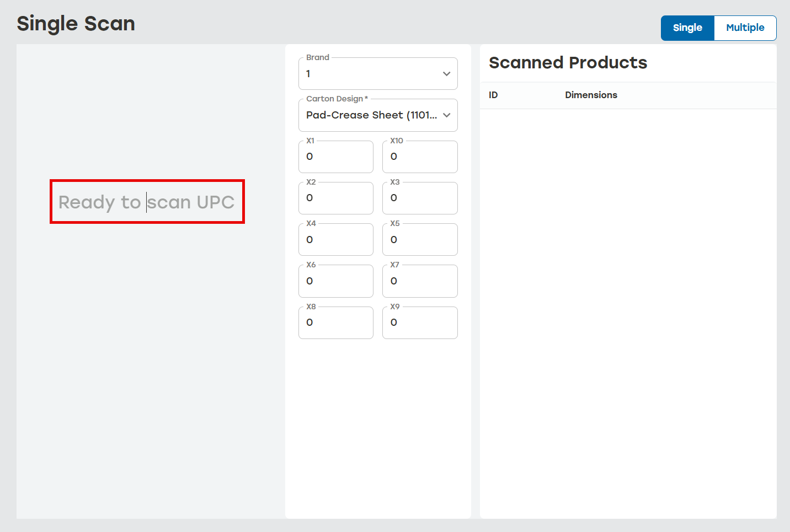Expand the Carton Design dropdown
Viewport: 790px width, 532px height.
(x=378, y=115)
